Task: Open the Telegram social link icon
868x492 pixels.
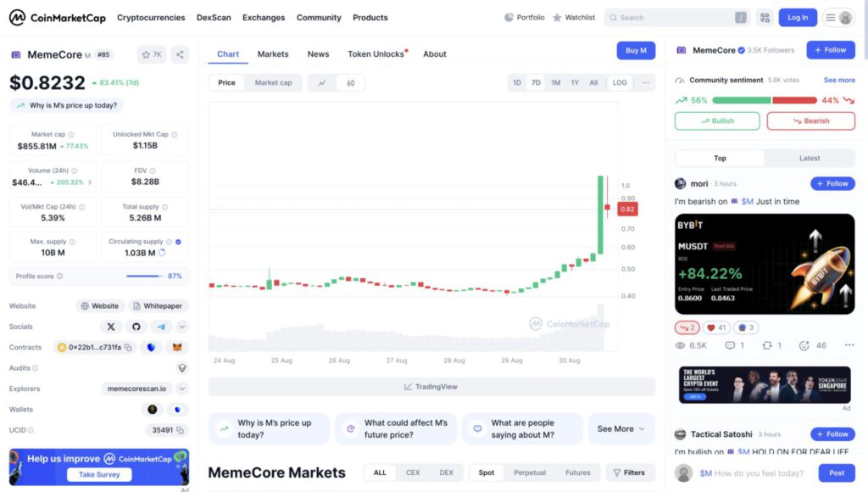Action: pos(160,327)
